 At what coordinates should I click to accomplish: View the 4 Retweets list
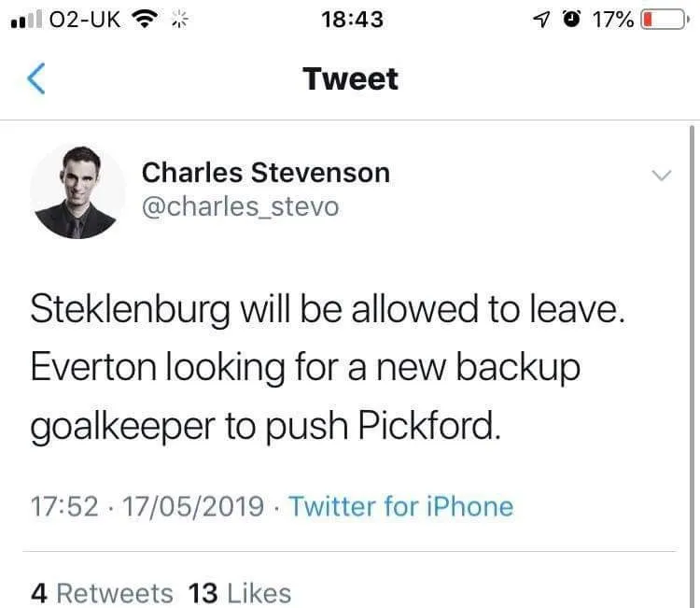[102, 593]
